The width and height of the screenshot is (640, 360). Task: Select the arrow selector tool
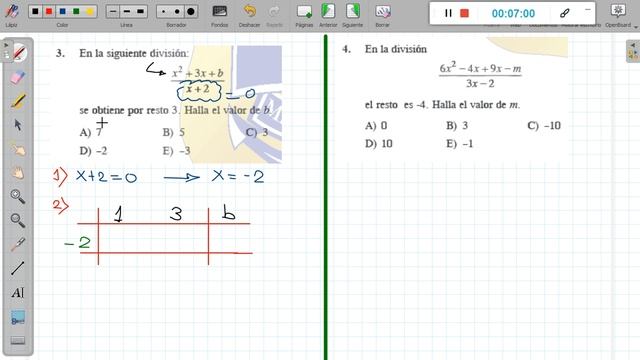[x=18, y=125]
